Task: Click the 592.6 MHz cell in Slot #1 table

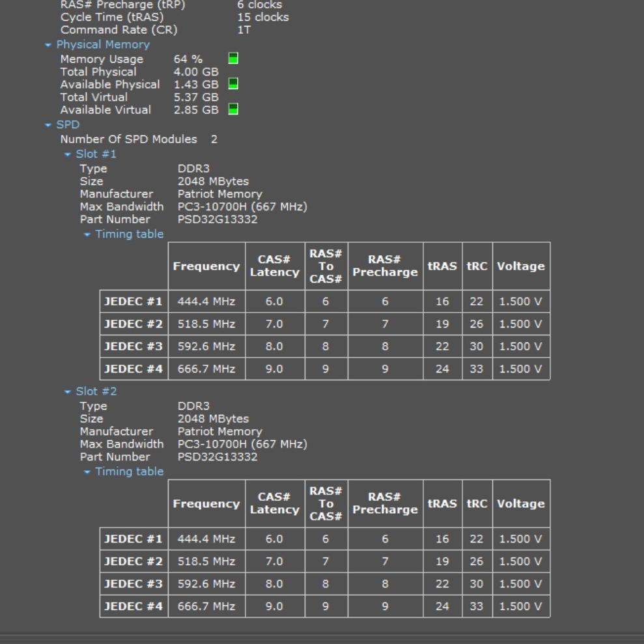Action: coord(206,346)
